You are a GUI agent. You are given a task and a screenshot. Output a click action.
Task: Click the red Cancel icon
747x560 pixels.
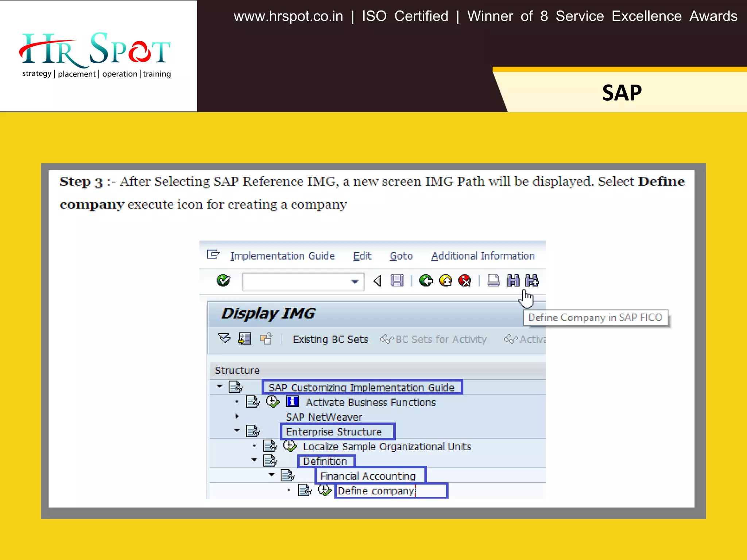[465, 280]
